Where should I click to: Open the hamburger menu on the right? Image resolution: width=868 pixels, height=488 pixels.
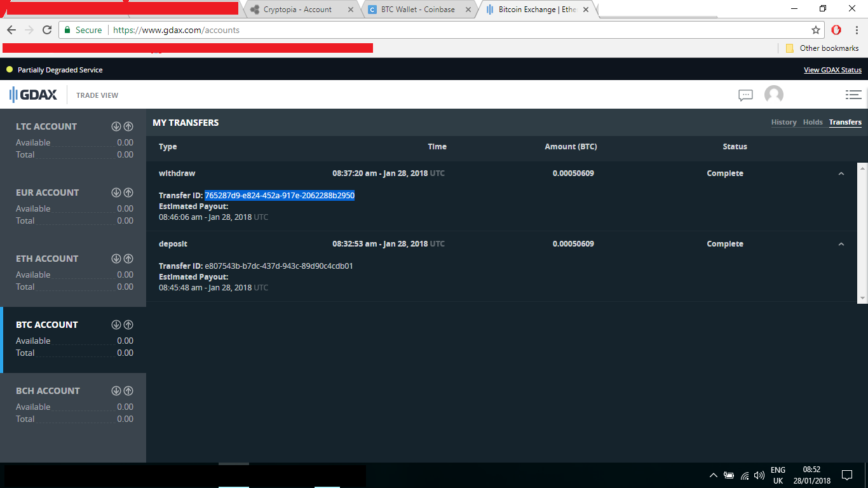tap(853, 94)
